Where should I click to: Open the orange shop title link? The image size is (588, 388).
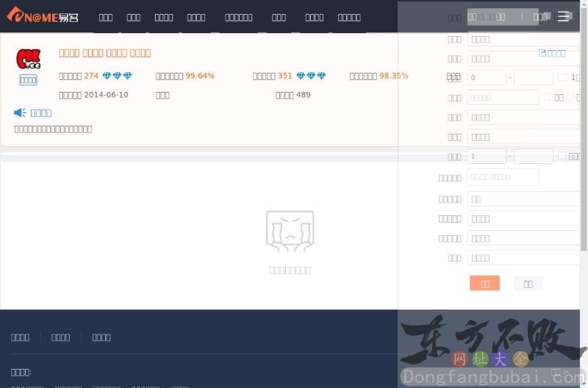(104, 53)
